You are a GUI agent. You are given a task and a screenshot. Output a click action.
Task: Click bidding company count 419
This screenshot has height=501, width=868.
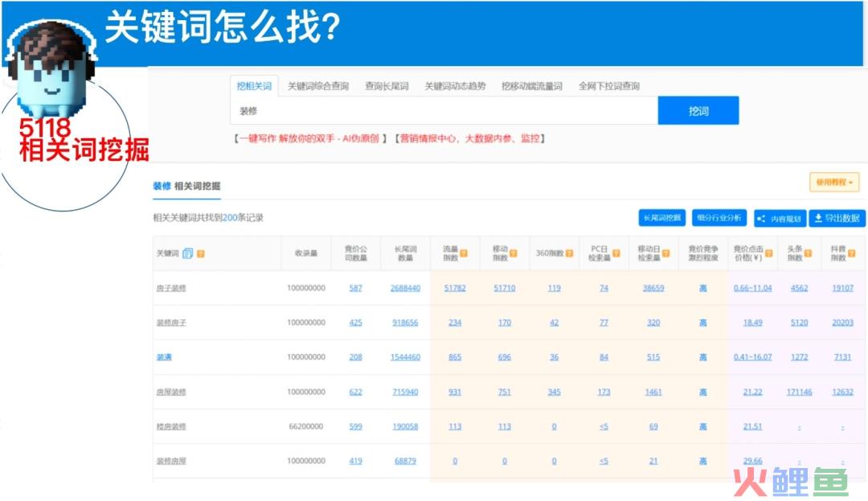(x=355, y=461)
